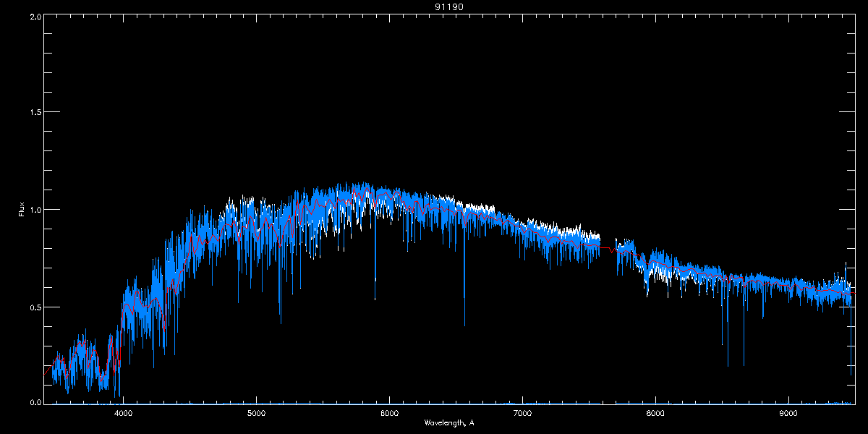Click the 0.0 y-axis tick label
Image resolution: width=868 pixels, height=434 pixels.
(33, 402)
